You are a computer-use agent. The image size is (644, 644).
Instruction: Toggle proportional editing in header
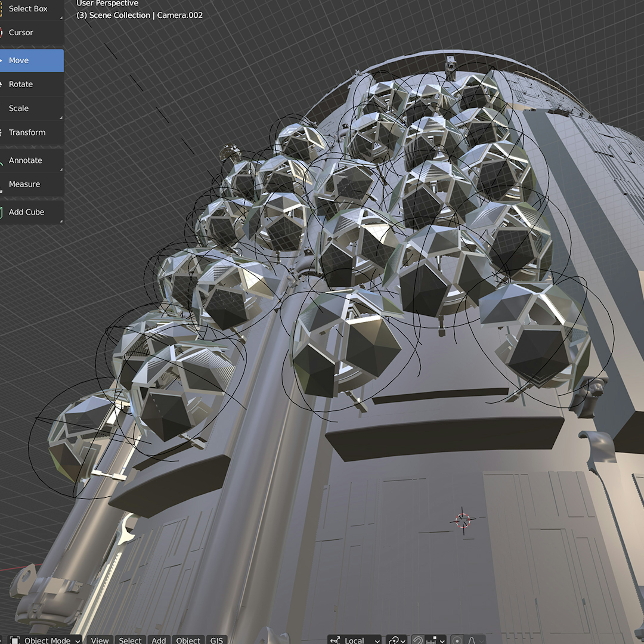click(x=457, y=640)
